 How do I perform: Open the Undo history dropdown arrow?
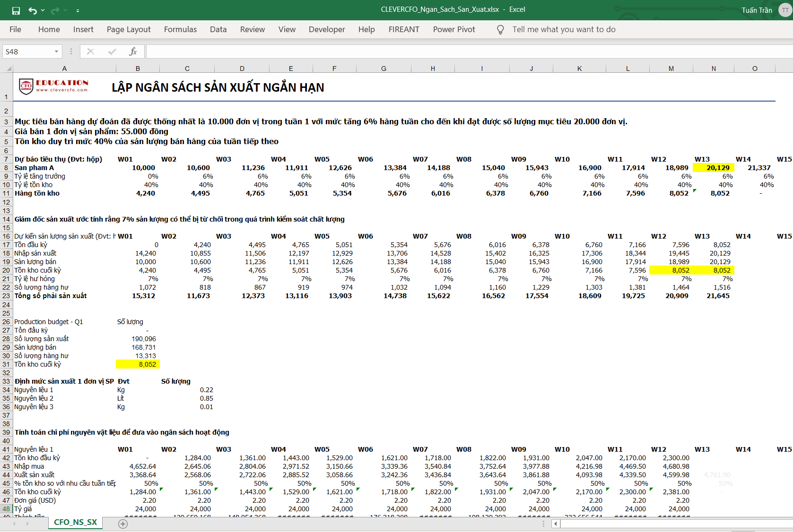(43, 10)
